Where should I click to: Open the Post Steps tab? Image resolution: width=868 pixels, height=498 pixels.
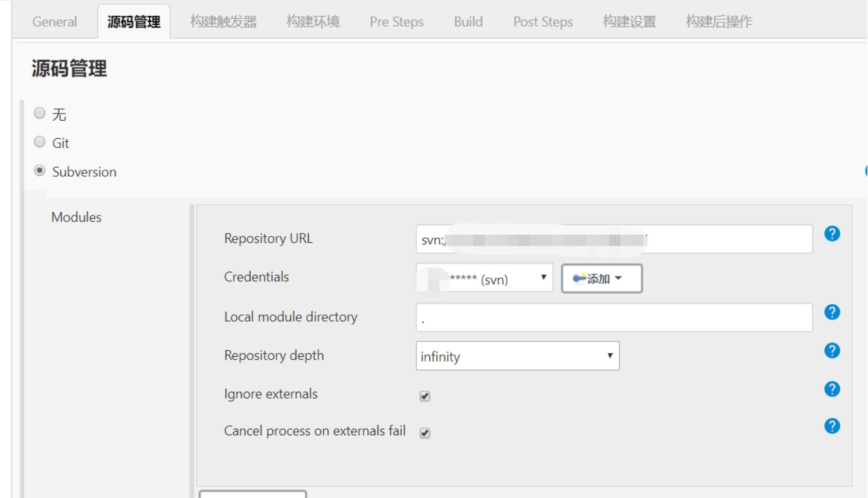pyautogui.click(x=543, y=22)
